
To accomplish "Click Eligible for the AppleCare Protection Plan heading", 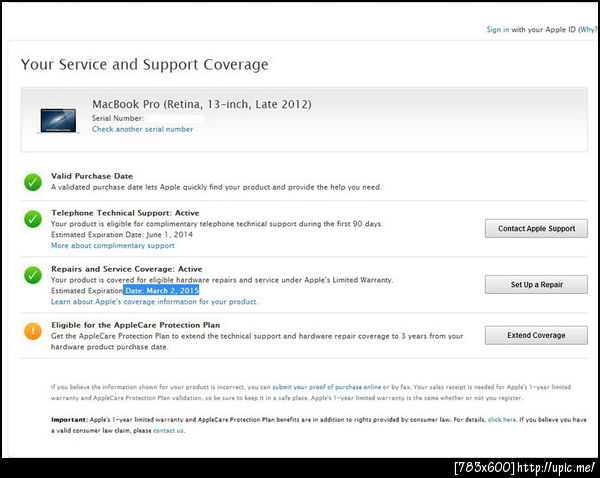I will (x=135, y=325).
